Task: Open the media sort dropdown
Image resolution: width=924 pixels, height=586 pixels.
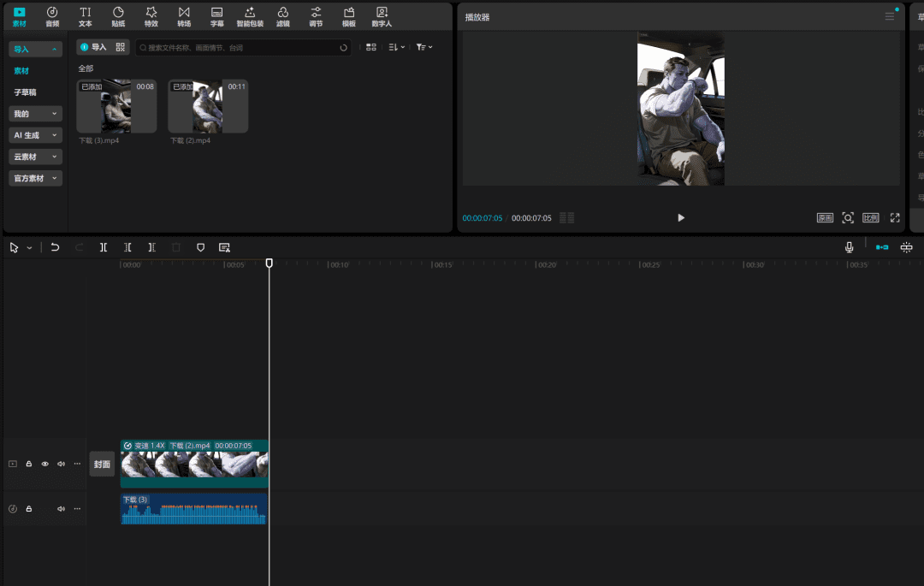Action: [x=397, y=47]
